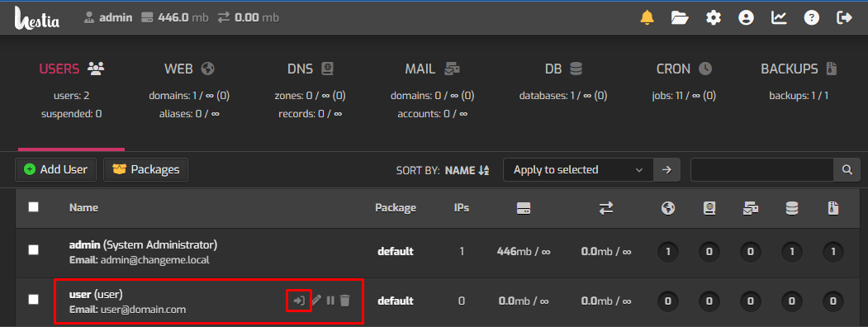Screen dimensions: 868x327
Task: Click the search magnifier button
Action: pyautogui.click(x=847, y=170)
